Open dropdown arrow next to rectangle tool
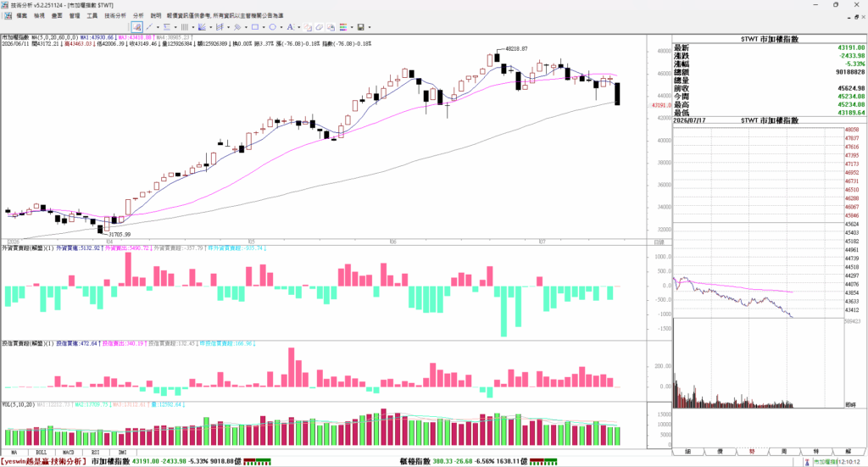The width and height of the screenshot is (868, 467). point(264,27)
